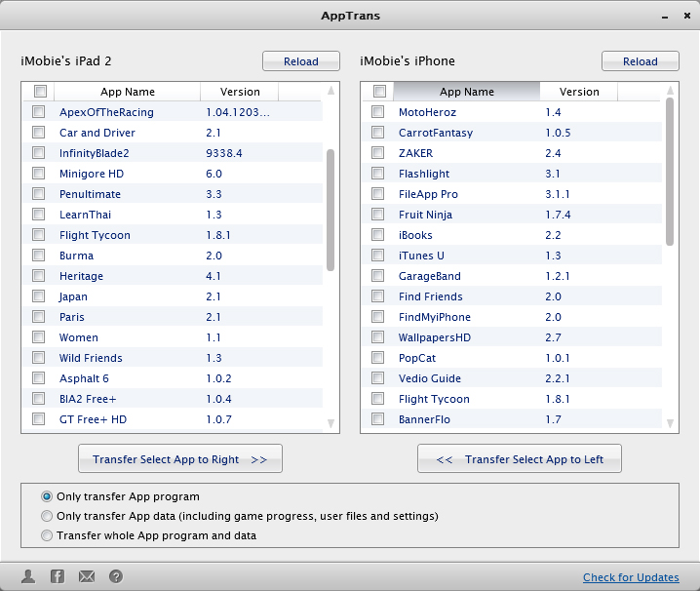Sort iPad list by App Name header

(128, 92)
